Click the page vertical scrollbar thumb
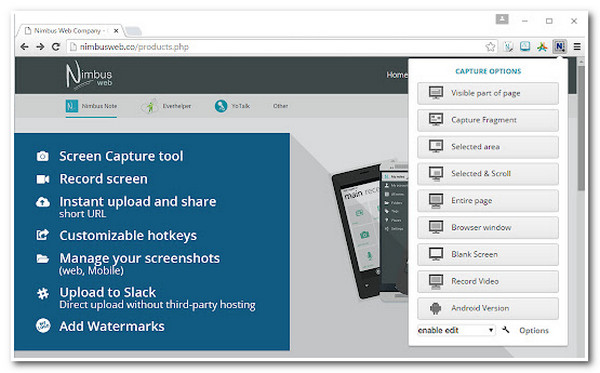 (x=581, y=128)
